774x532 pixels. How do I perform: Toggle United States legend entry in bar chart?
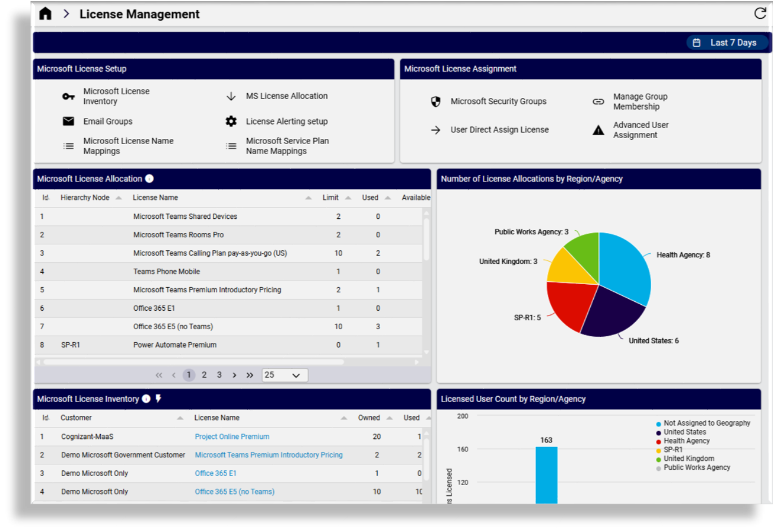[681, 432]
